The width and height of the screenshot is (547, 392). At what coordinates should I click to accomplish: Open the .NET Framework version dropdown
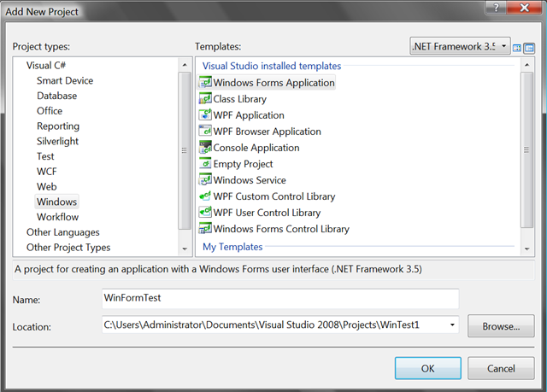503,45
